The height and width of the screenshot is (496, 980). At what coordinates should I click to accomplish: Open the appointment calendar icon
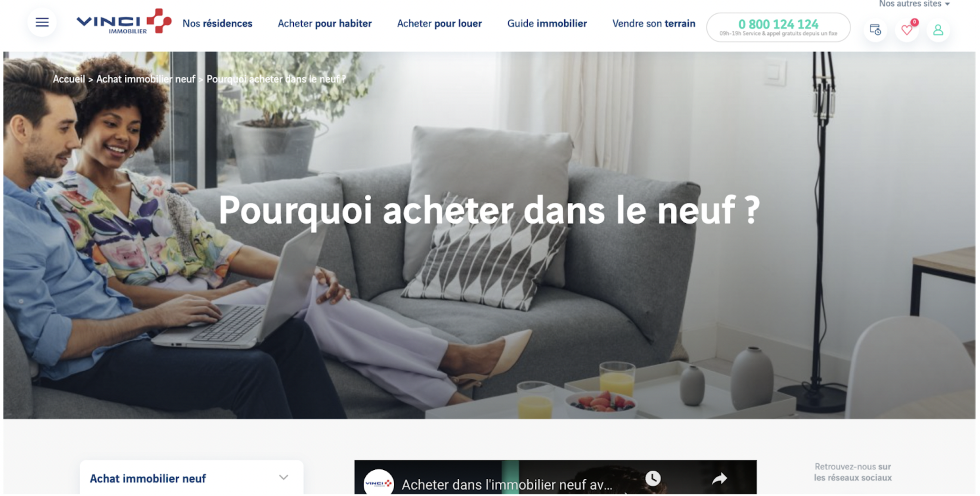click(875, 30)
